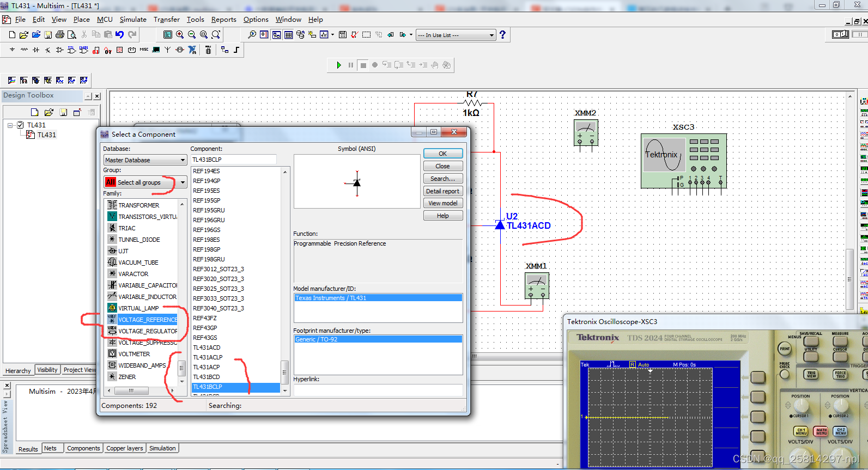The width and height of the screenshot is (868, 470).
Task: Click the oscilloscope MATH MENU button
Action: (x=821, y=431)
